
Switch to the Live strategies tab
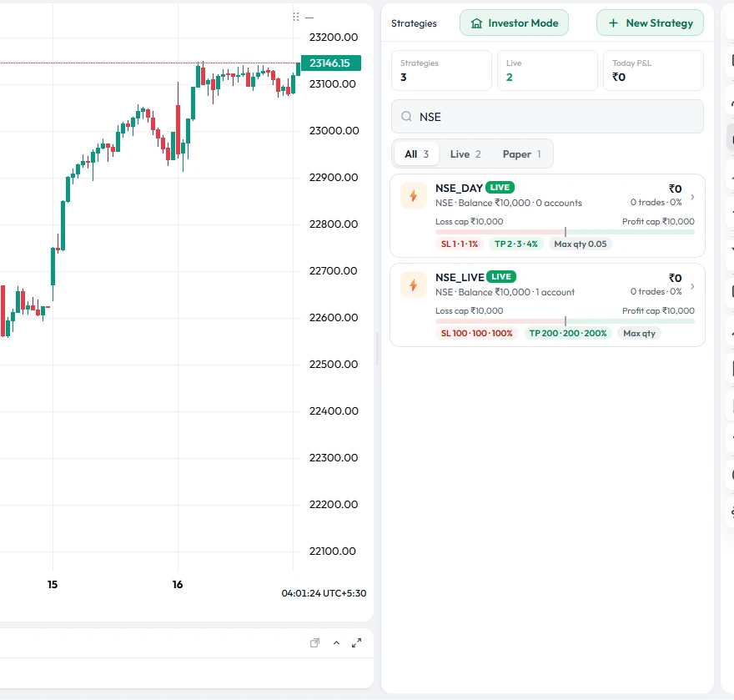[x=465, y=154]
